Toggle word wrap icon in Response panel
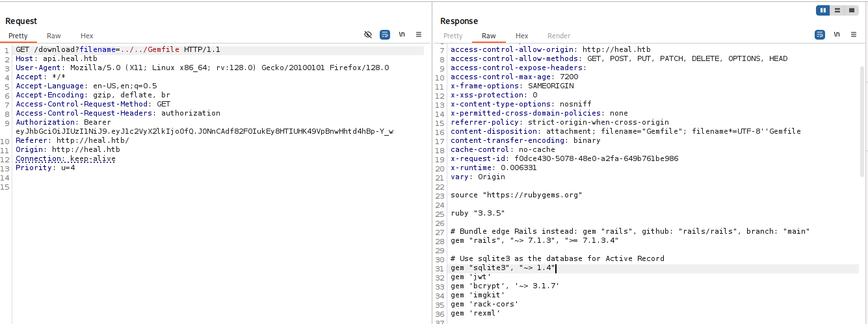Screen dimensions: 868x324 pyautogui.click(x=819, y=34)
